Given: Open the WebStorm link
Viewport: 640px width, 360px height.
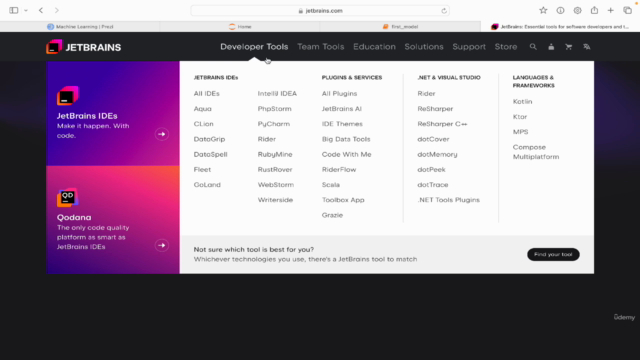Looking at the screenshot, I should (276, 185).
